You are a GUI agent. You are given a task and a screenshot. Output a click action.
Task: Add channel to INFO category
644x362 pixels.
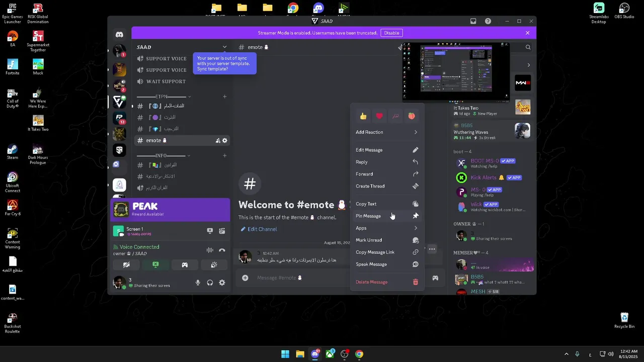pos(224,156)
